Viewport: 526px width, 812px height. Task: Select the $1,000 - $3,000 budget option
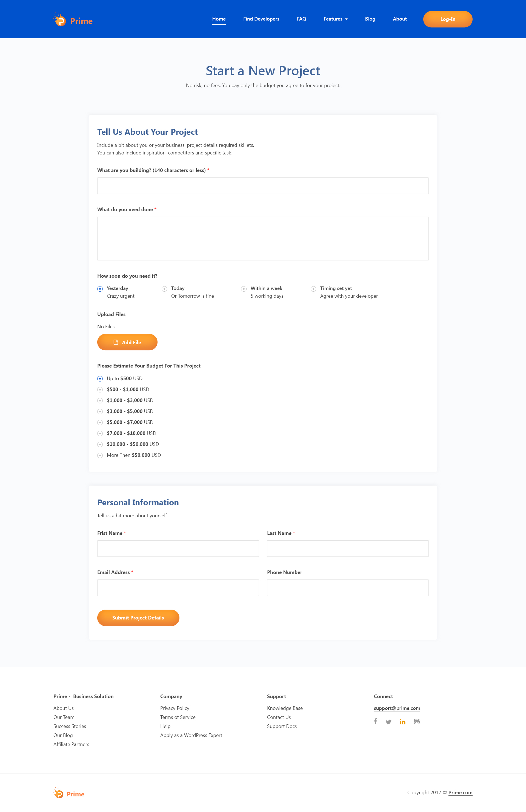100,401
